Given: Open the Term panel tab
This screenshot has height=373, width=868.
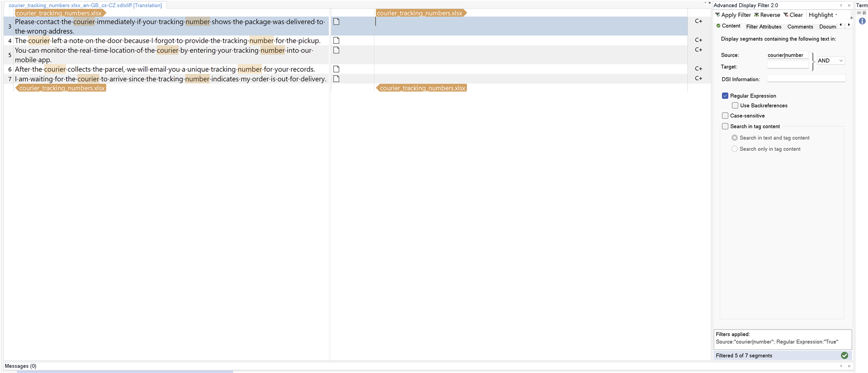Looking at the screenshot, I should click(862, 5).
